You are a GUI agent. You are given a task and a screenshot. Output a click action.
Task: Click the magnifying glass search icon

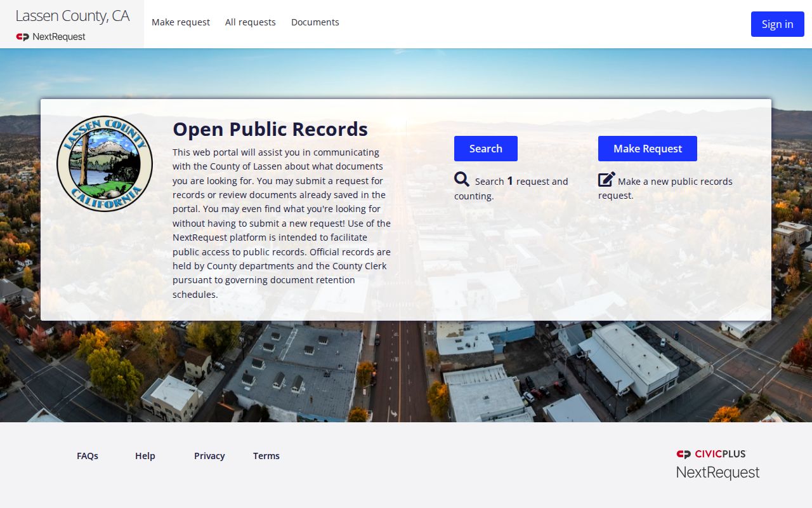[x=462, y=180]
